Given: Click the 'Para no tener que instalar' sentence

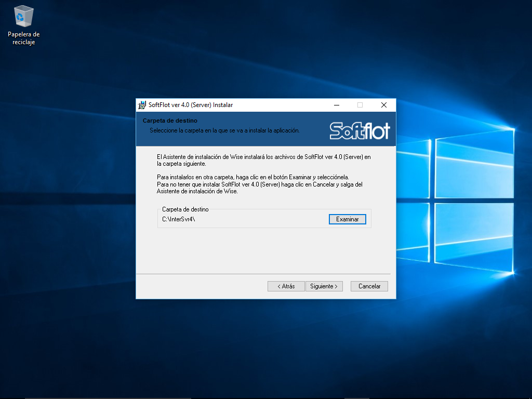Looking at the screenshot, I should tap(260, 188).
